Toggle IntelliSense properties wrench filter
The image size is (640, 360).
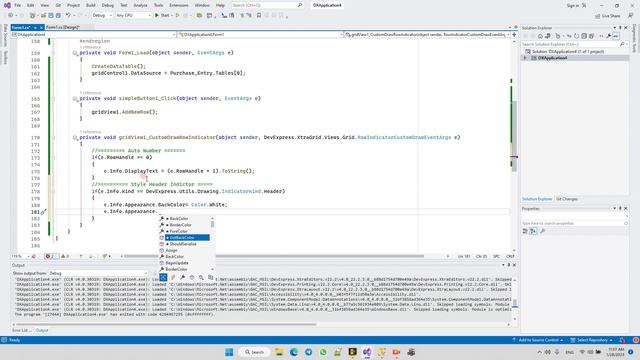click(x=182, y=278)
